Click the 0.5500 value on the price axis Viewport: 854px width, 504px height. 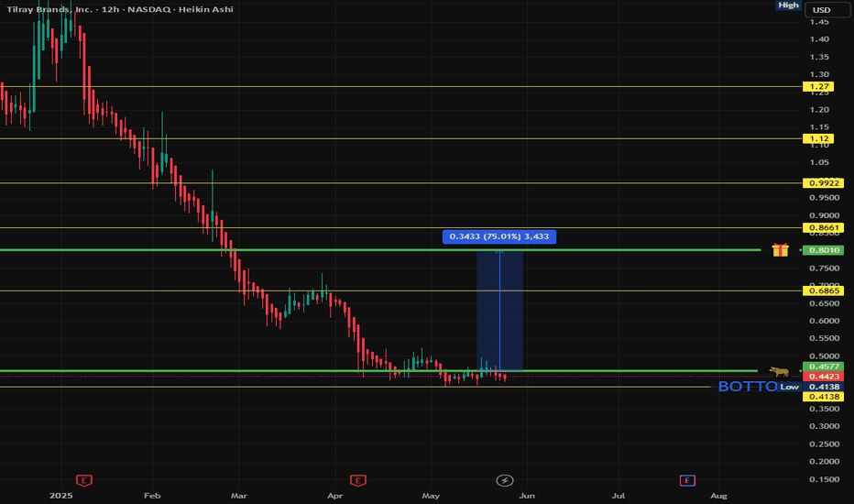(x=824, y=338)
